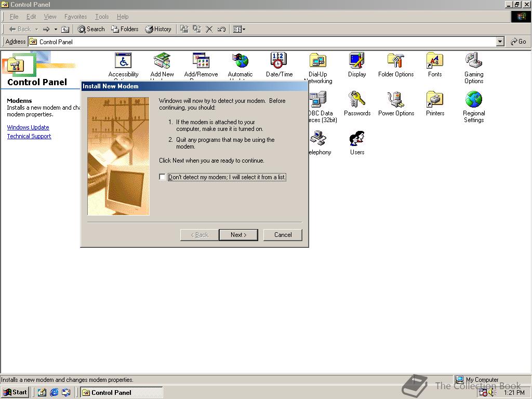
Task: Click the Control Panel taskbar button
Action: pos(122,393)
